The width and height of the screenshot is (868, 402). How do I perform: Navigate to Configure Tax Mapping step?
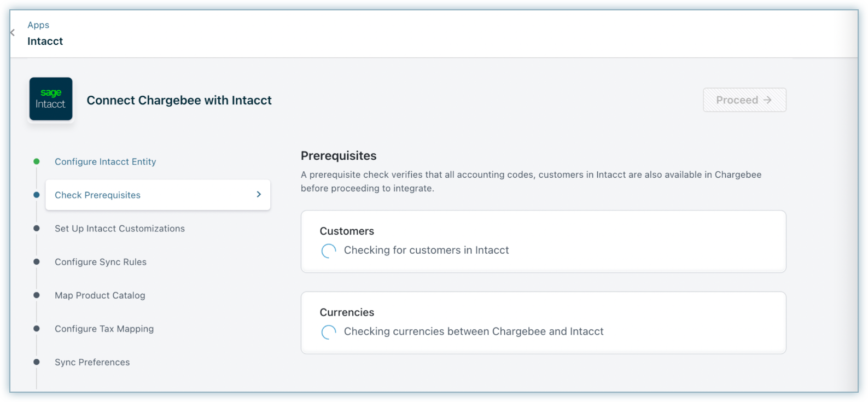(104, 329)
